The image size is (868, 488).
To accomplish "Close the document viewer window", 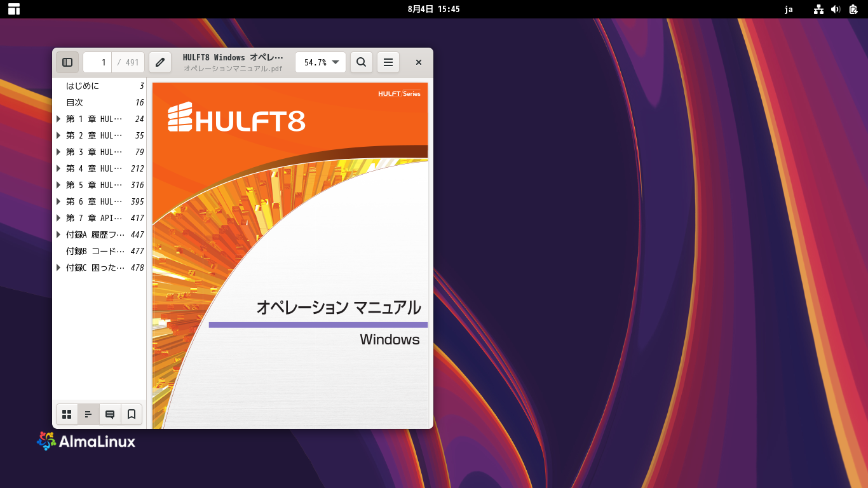I will tap(419, 62).
